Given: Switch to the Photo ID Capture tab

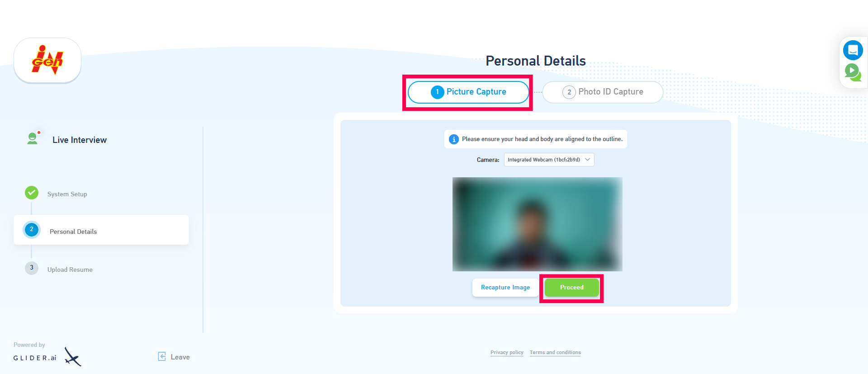Looking at the screenshot, I should point(603,92).
